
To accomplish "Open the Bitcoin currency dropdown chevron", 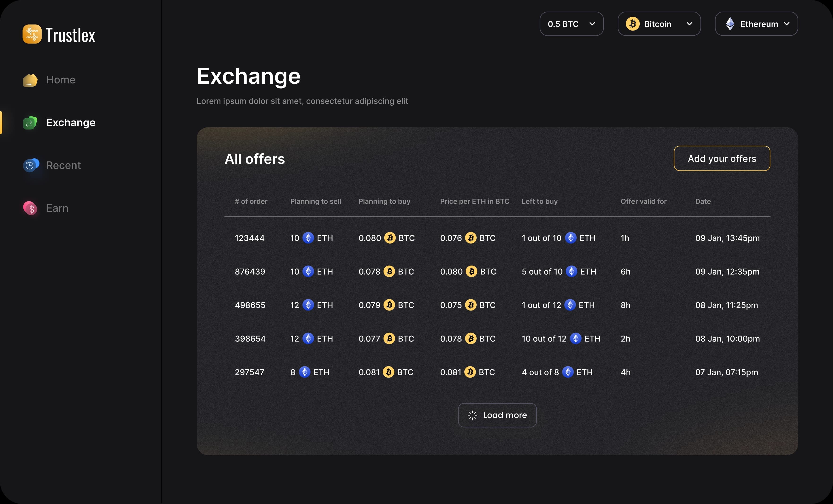I will coord(689,24).
